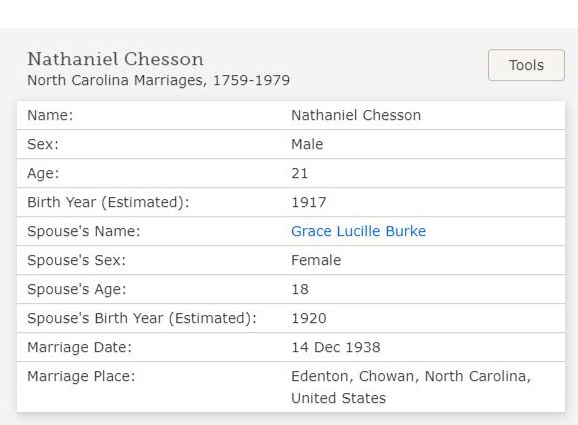Click the Name field label
578x425 pixels.
tap(50, 115)
